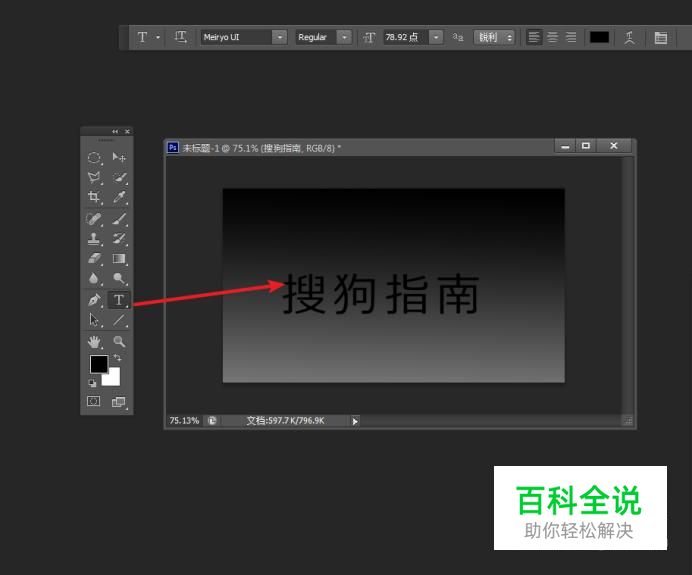
Task: Expand the font family dropdown arrow
Action: [x=279, y=38]
